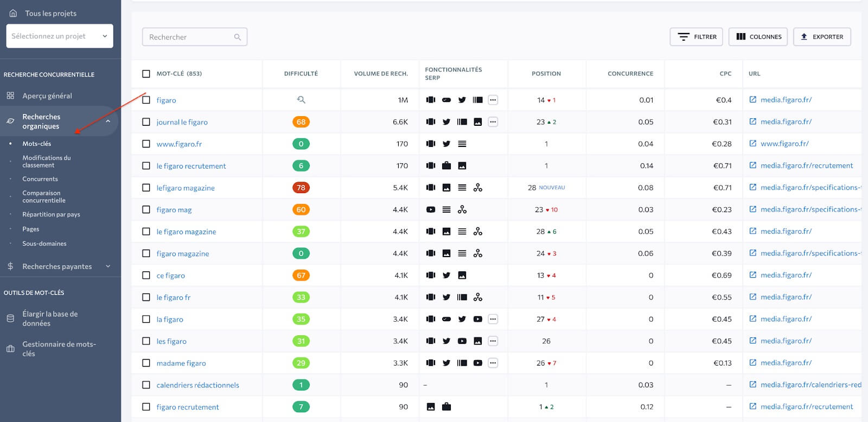Open the Pages sidebar item
This screenshot has height=422, width=868.
tap(31, 229)
